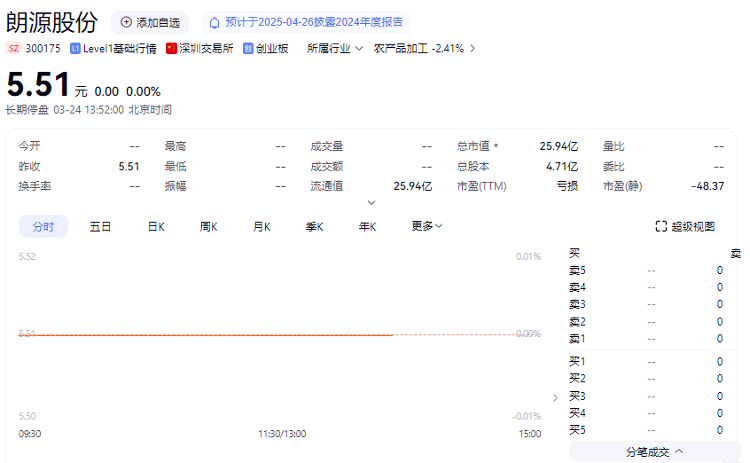Switch to the 日K chart tab

(156, 226)
